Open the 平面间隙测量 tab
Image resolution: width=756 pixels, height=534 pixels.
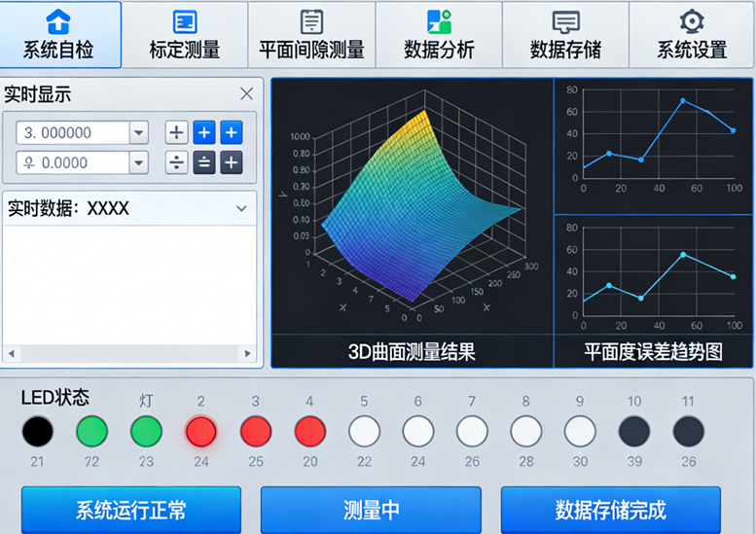pyautogui.click(x=311, y=34)
